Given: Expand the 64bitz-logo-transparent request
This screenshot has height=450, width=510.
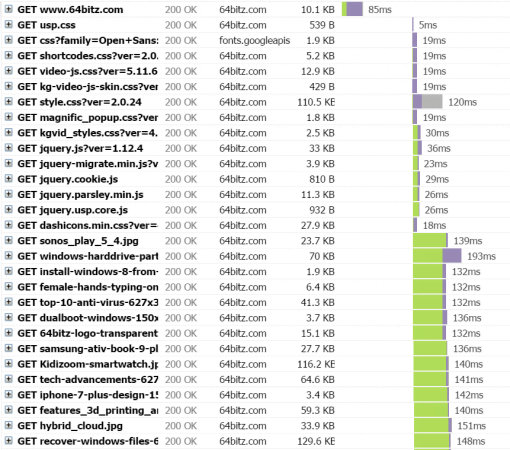Looking at the screenshot, I should [x=9, y=333].
